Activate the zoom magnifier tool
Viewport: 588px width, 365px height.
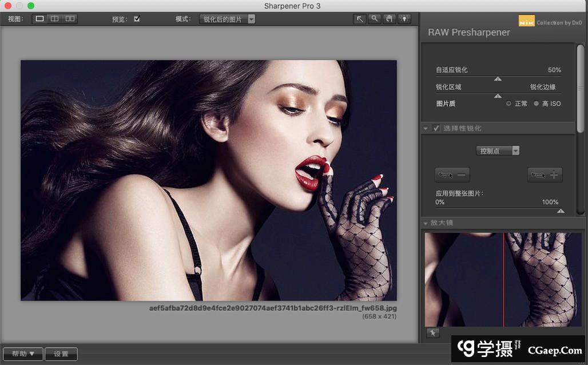375,19
